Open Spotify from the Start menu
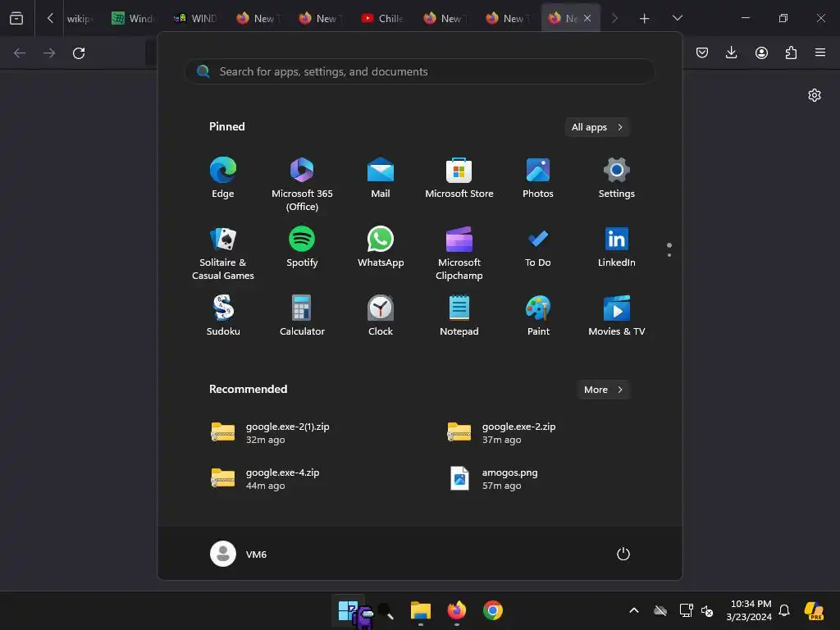840x630 pixels. (302, 247)
